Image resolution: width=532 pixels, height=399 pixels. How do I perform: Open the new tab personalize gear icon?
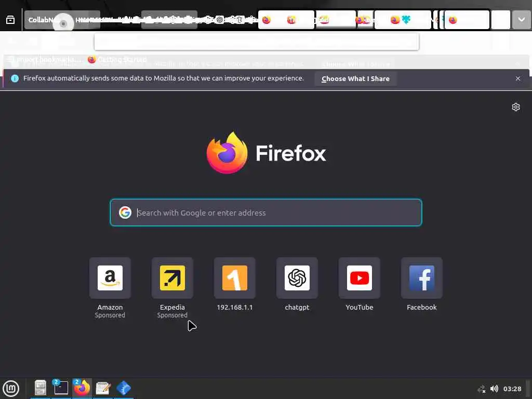(x=516, y=107)
